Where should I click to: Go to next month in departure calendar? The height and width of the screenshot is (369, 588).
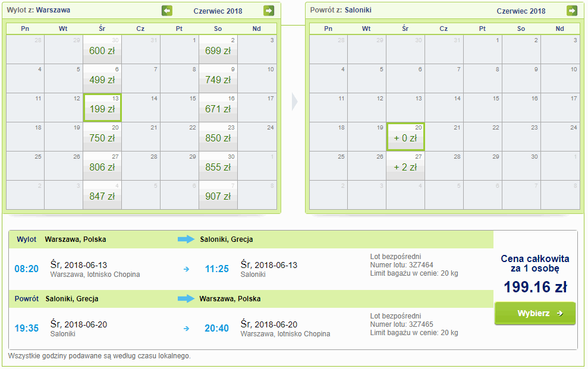[x=269, y=11]
